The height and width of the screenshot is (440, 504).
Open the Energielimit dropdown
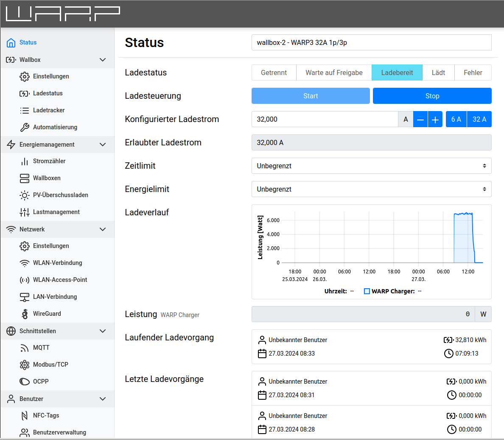click(x=371, y=189)
